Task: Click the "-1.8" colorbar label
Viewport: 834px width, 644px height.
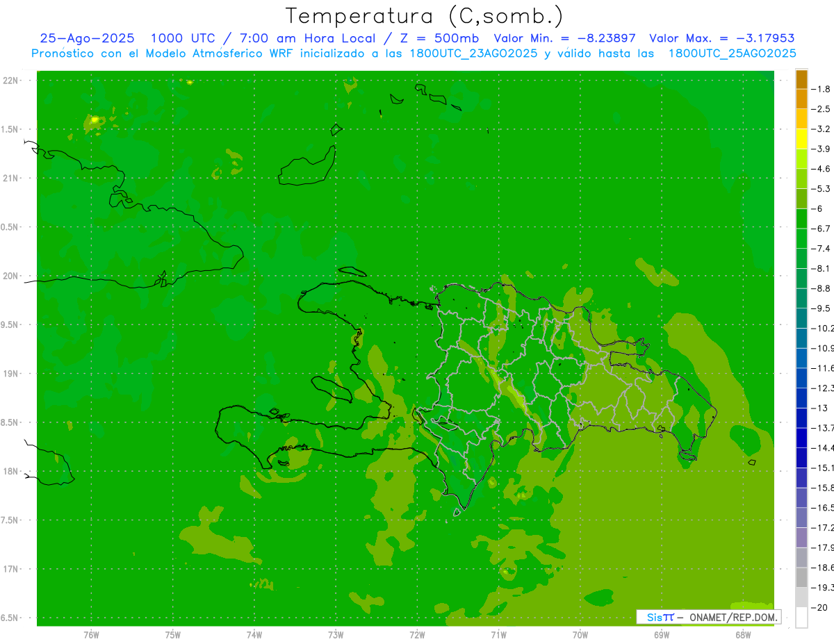Action: point(821,89)
